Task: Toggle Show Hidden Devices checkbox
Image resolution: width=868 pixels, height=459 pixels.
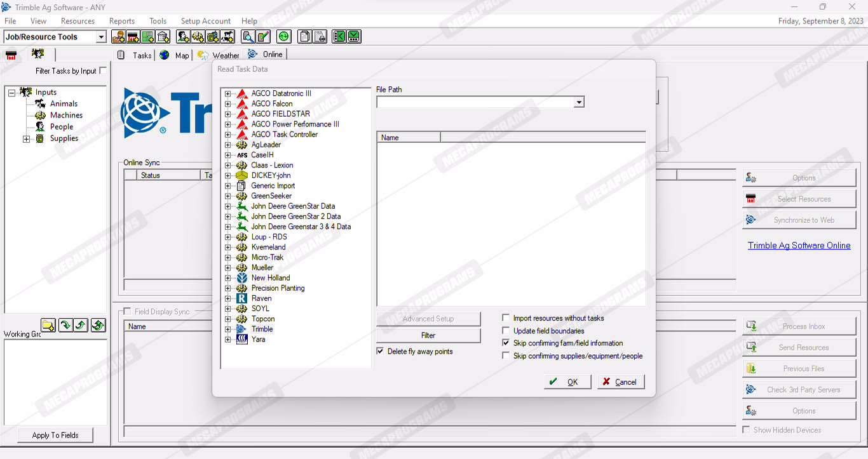Action: click(746, 430)
